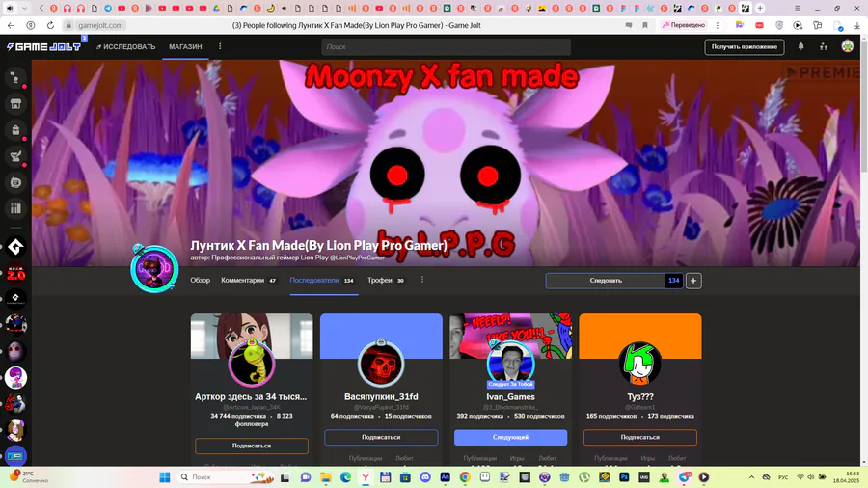Open the backpack icon in left sidebar

coord(15,130)
